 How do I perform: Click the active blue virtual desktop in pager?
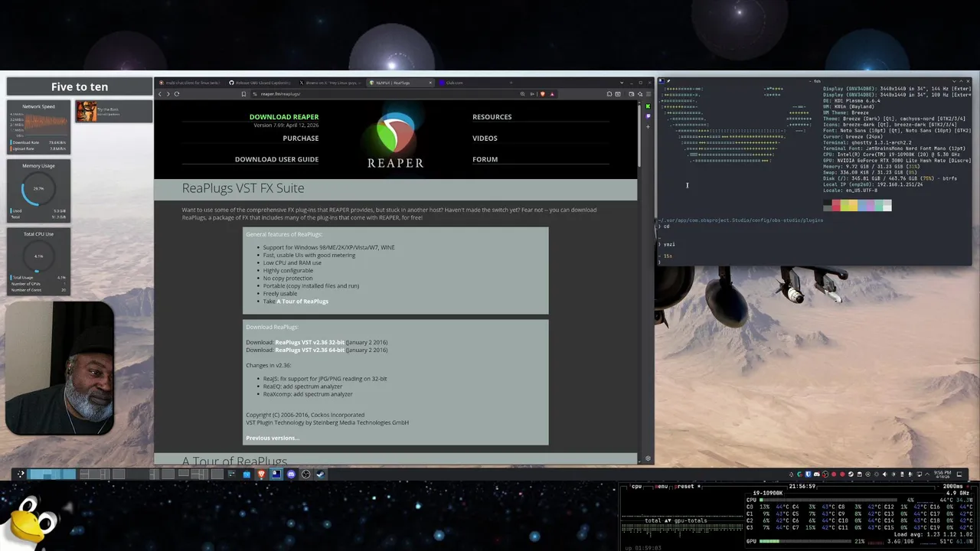tap(52, 474)
